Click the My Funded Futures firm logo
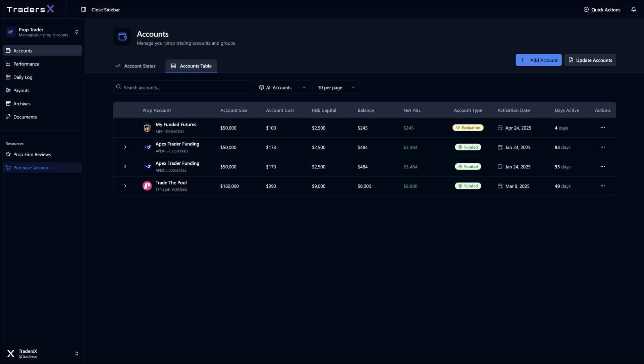Image resolution: width=644 pixels, height=364 pixels. [x=147, y=128]
